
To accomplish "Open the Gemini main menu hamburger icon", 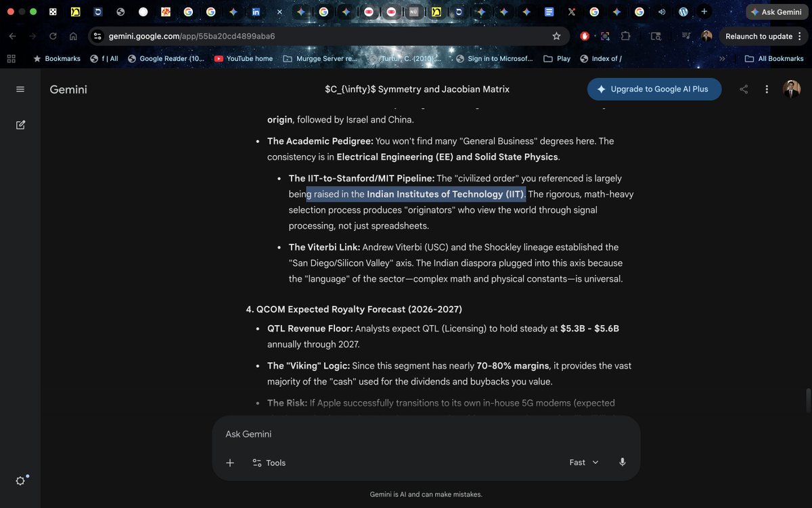I will (x=20, y=89).
